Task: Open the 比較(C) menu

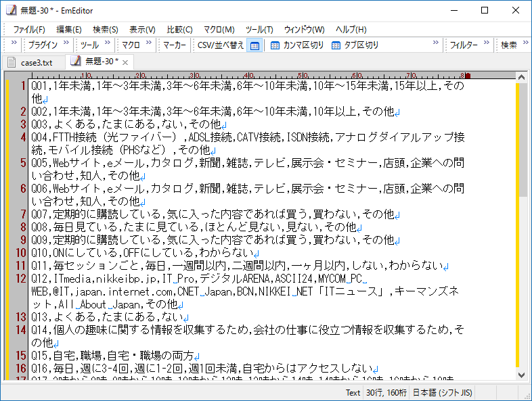Action: click(x=179, y=30)
